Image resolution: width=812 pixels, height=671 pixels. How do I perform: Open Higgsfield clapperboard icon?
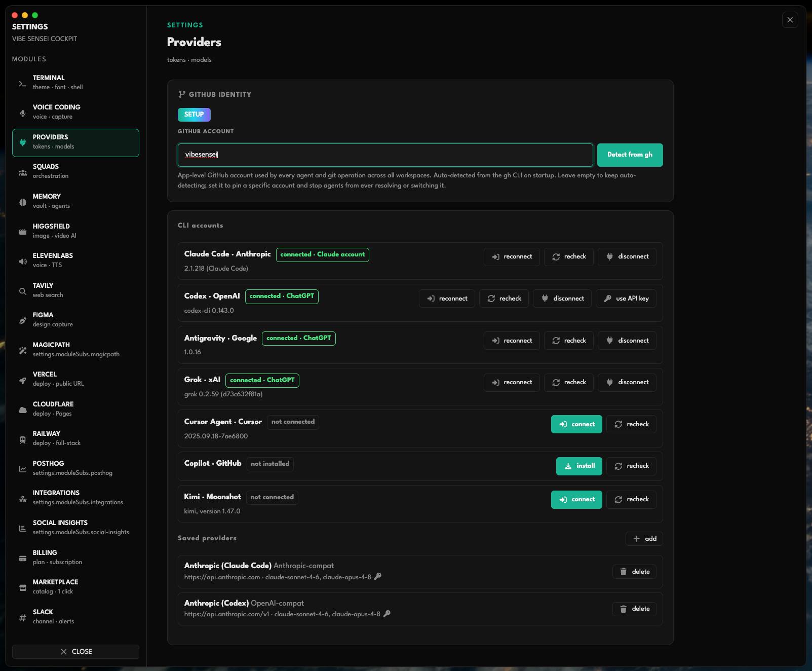click(22, 232)
